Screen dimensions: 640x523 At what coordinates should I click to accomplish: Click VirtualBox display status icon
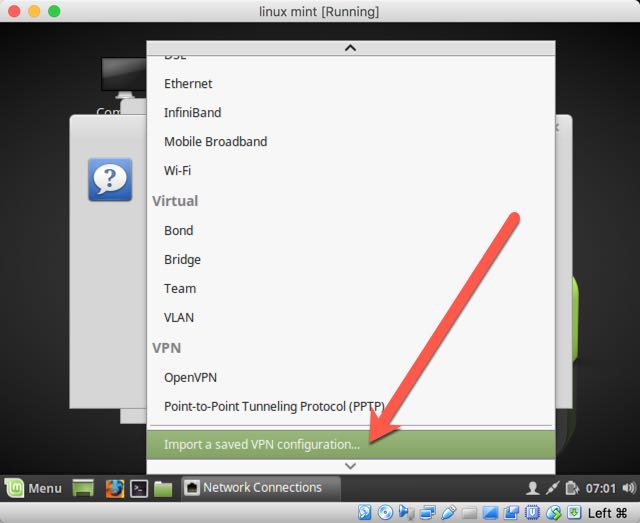(x=490, y=512)
